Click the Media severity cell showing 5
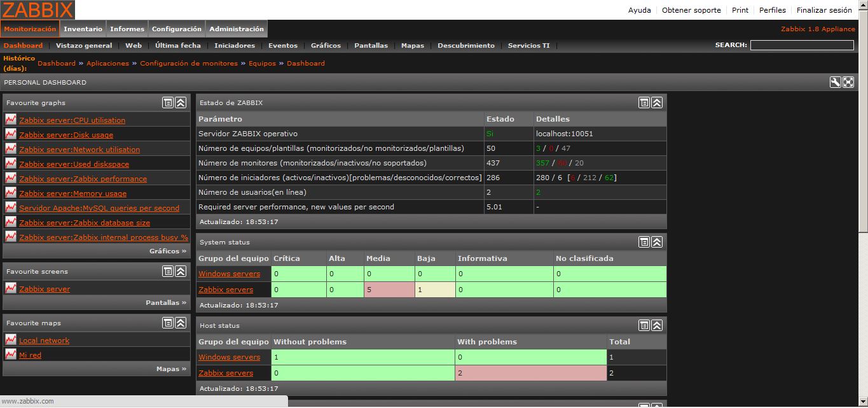 tap(389, 290)
